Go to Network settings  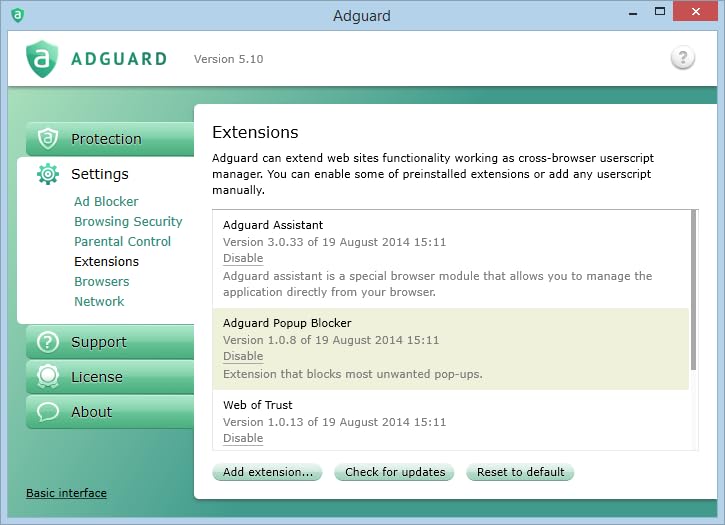click(x=99, y=302)
